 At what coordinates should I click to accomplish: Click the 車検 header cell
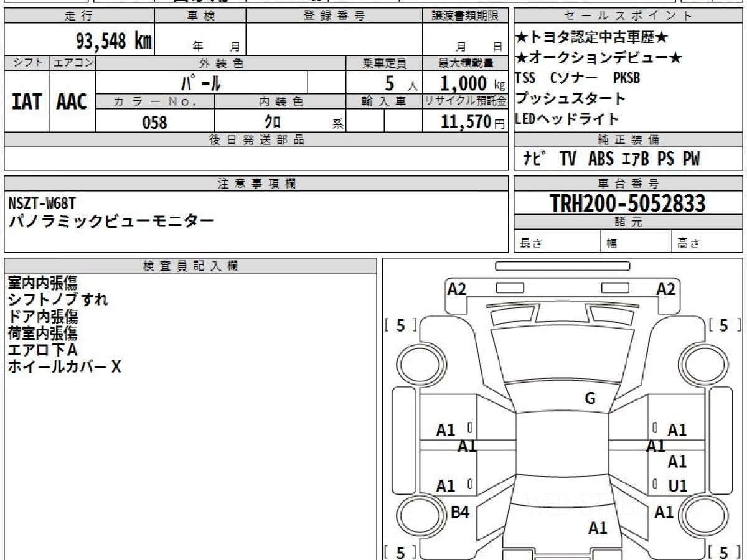200,16
